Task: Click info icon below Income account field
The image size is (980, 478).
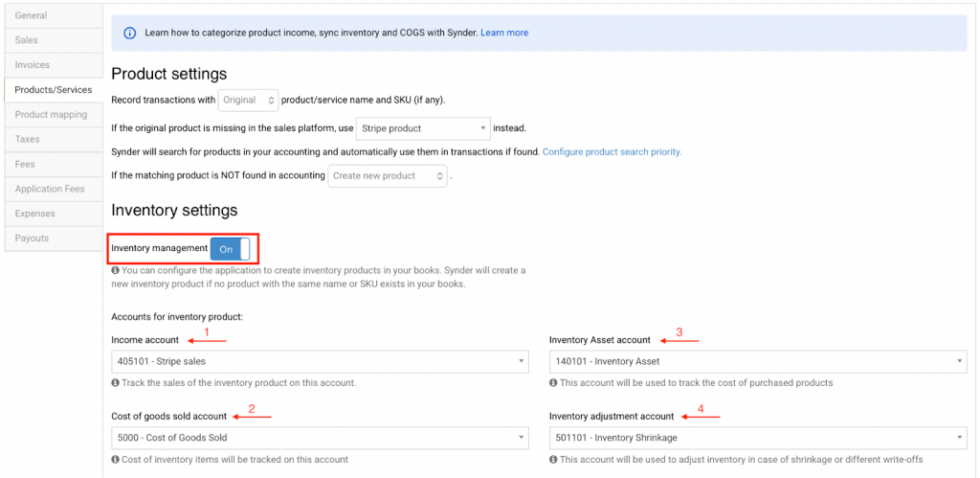Action: click(x=116, y=383)
